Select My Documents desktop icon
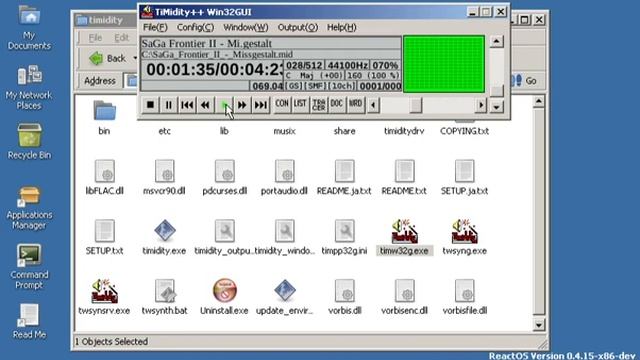Viewport: 640px width, 360px height. [x=29, y=28]
